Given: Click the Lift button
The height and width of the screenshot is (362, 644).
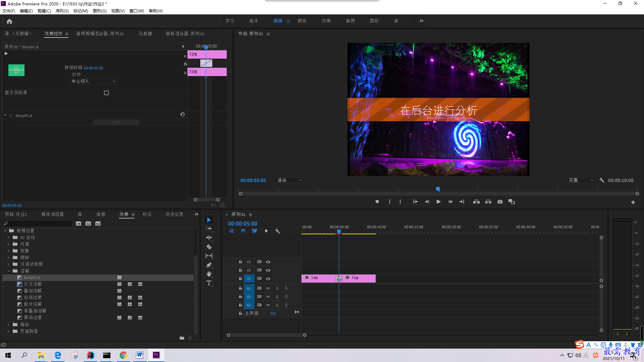Looking at the screenshot, I should (x=476, y=202).
